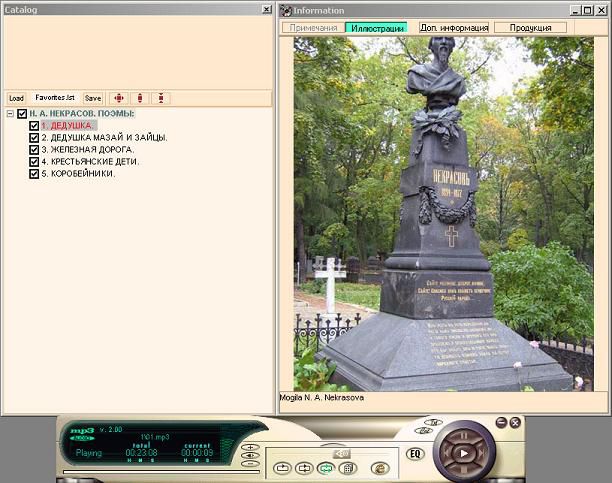Toggle the root "Н. А. НЕКРАСОВ. ПОЭМЫ" checkbox
The image size is (612, 483).
[22, 114]
